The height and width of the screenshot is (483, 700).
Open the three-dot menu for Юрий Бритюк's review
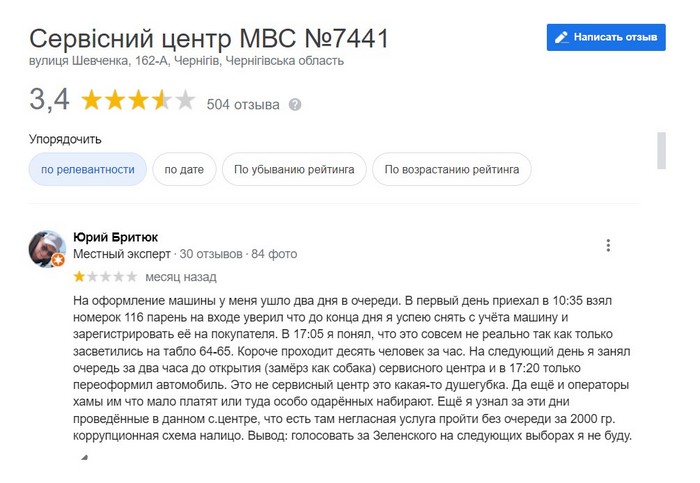(x=608, y=245)
